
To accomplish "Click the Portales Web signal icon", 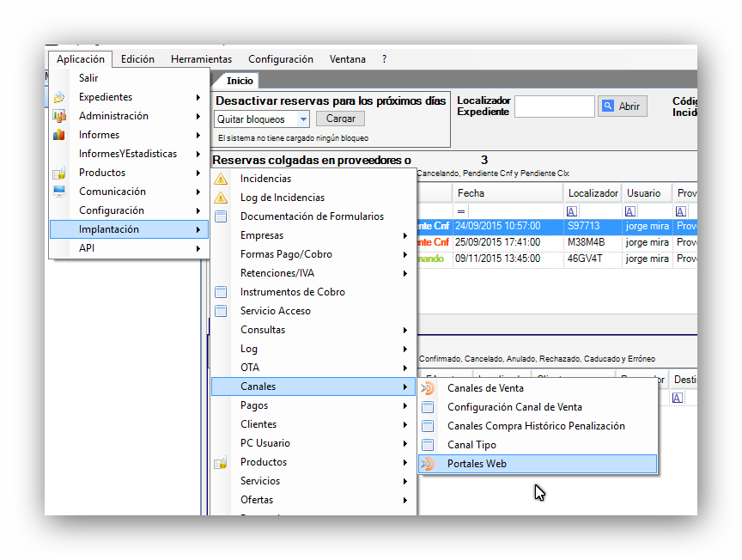I will coord(428,464).
